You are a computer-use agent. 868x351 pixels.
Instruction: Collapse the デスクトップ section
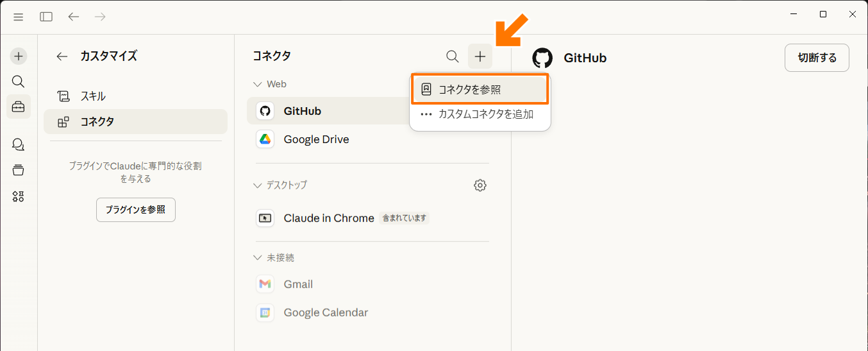tap(258, 185)
